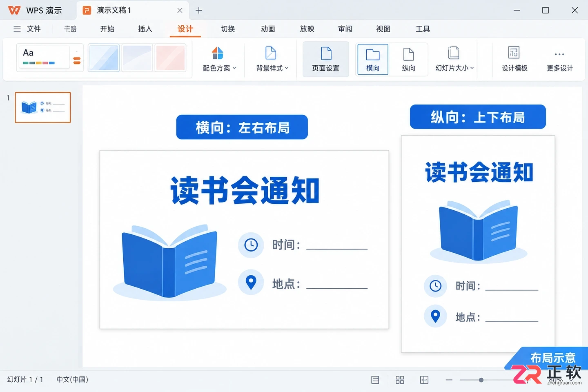Switch to normal view icon in status bar

[375, 380]
